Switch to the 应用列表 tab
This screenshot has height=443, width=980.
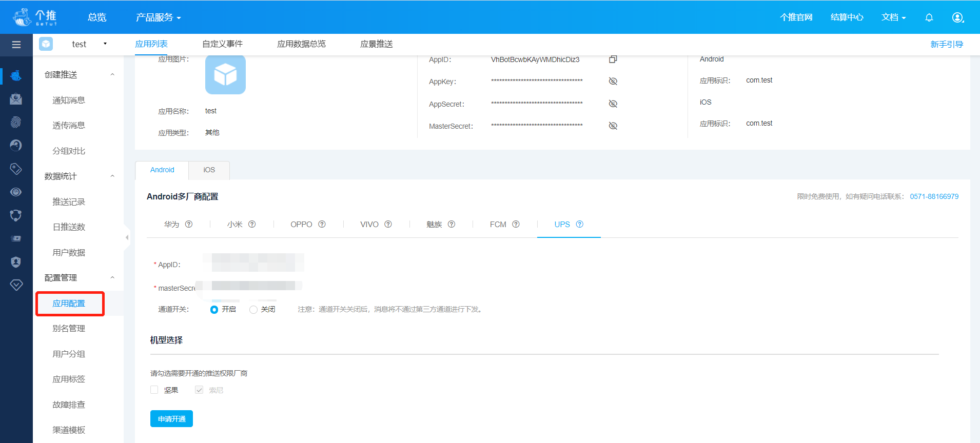click(151, 44)
